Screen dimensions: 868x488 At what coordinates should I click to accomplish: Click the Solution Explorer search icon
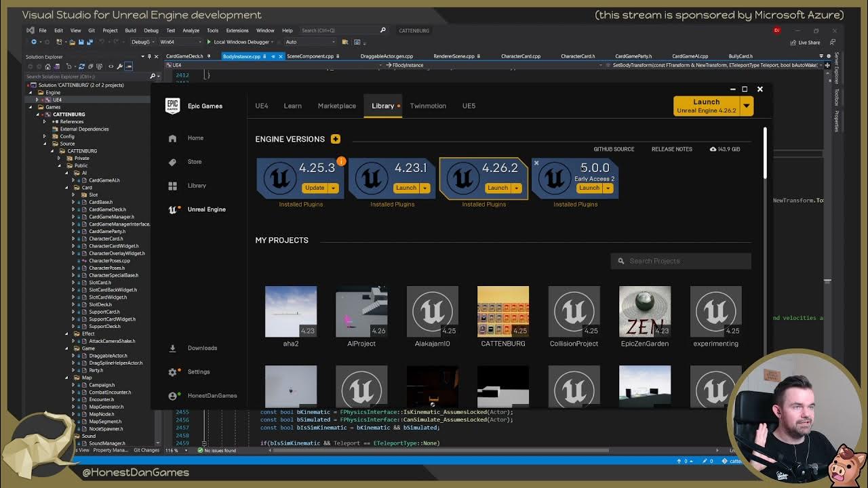pyautogui.click(x=152, y=77)
